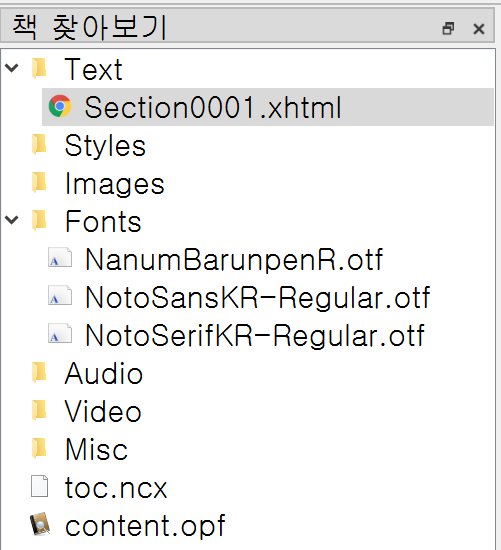The image size is (501, 550).
Task: Select the NanumBarunpenR.otf font file
Action: [234, 260]
